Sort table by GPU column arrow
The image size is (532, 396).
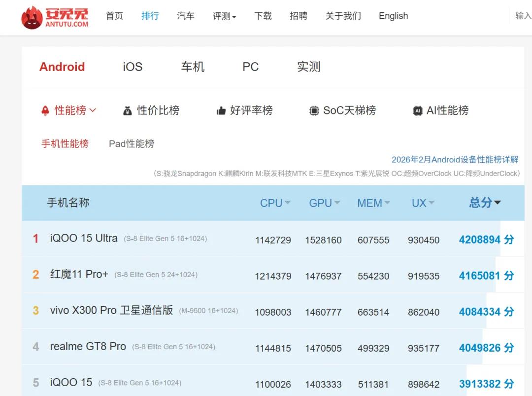pos(337,203)
